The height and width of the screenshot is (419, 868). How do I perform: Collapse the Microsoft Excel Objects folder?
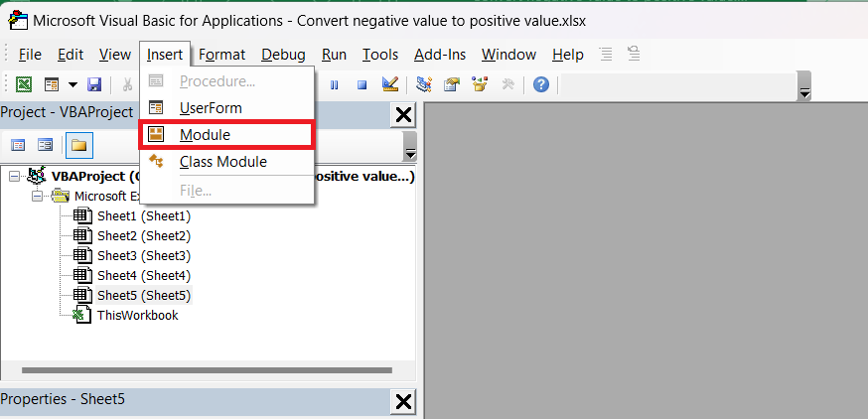coord(37,196)
